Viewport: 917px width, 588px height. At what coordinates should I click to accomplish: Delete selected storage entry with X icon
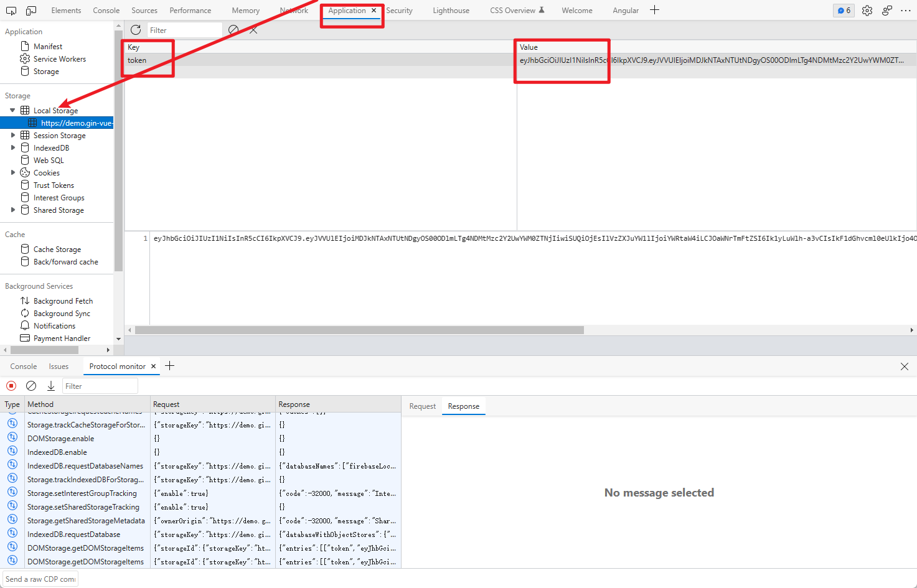click(x=253, y=30)
